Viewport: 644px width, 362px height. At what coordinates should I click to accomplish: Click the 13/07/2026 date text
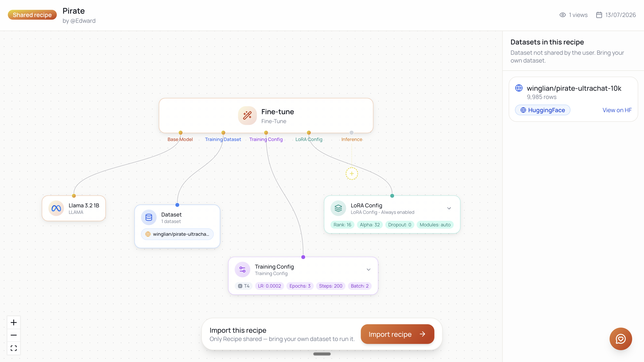point(621,15)
